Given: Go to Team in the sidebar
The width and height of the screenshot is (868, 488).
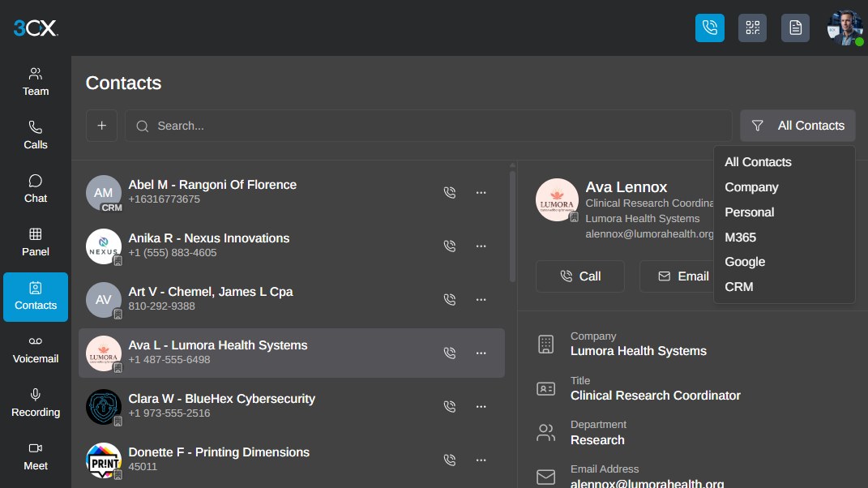Looking at the screenshot, I should point(36,82).
